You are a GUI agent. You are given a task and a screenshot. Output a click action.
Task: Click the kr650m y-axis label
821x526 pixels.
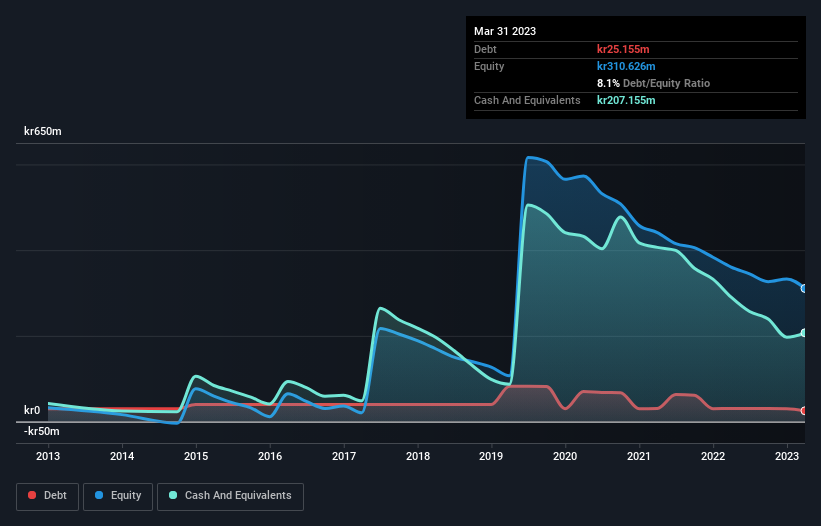click(43, 132)
